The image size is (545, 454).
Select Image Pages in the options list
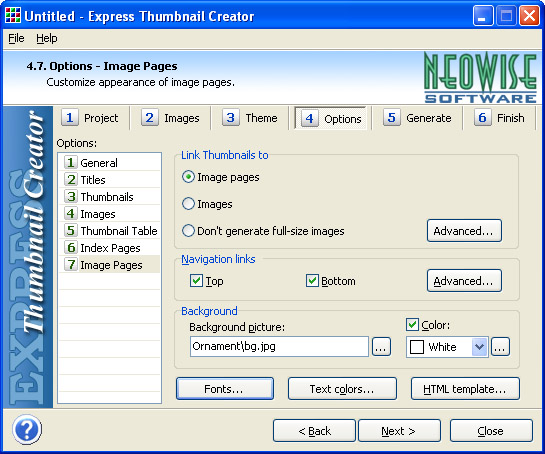(110, 265)
